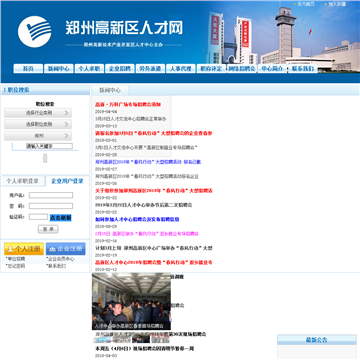The height and width of the screenshot is (360, 360).
Task: Open 劳务派遣 navigation item
Action: 150,69
